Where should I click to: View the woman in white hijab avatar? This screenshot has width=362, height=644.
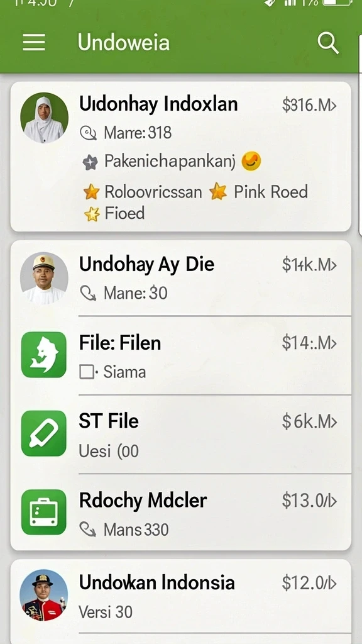tap(44, 118)
